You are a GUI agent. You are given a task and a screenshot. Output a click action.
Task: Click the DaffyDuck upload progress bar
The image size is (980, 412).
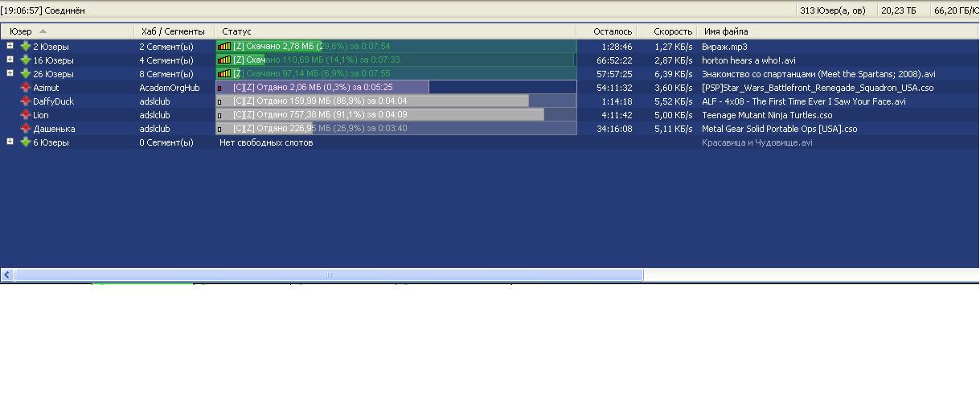(396, 101)
